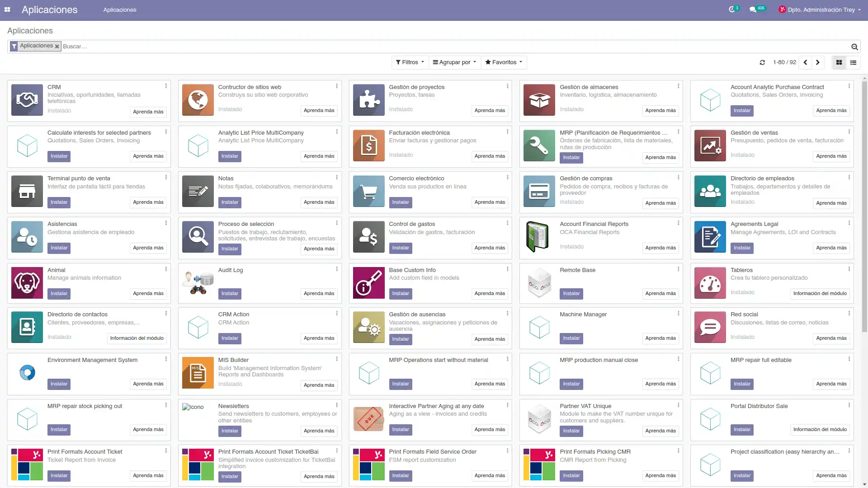Open the MIS Builder card options menu
The width and height of the screenshot is (868, 488).
pos(337,359)
